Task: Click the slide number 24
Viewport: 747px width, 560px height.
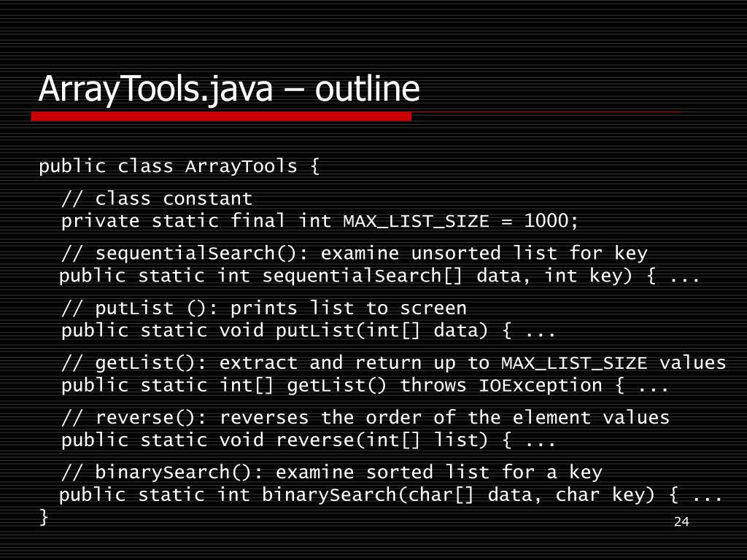Action: [681, 521]
